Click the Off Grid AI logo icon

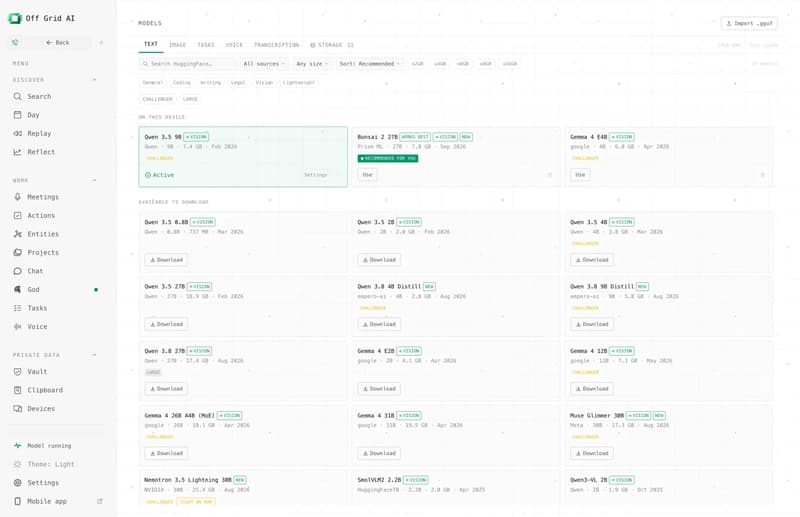tap(15, 18)
